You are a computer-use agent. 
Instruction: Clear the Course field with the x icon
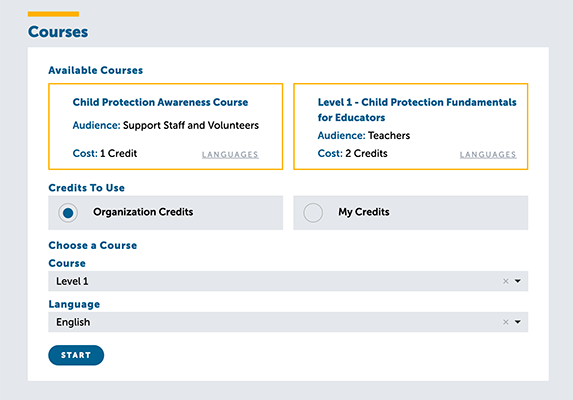coord(506,281)
